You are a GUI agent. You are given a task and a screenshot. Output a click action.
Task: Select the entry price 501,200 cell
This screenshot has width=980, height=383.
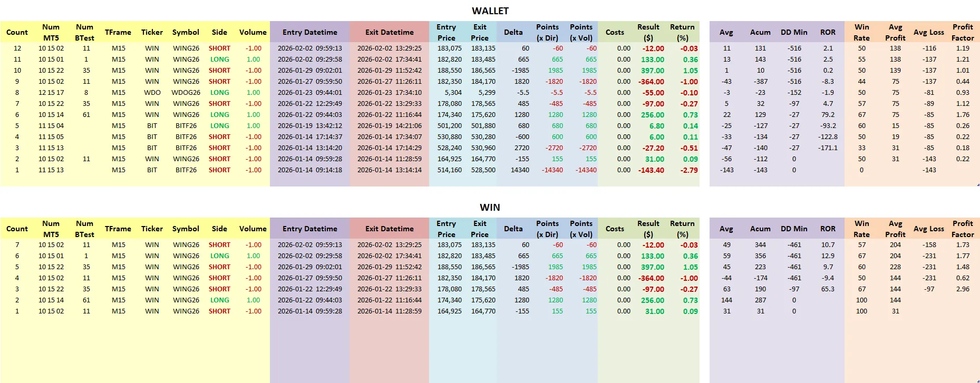point(449,126)
